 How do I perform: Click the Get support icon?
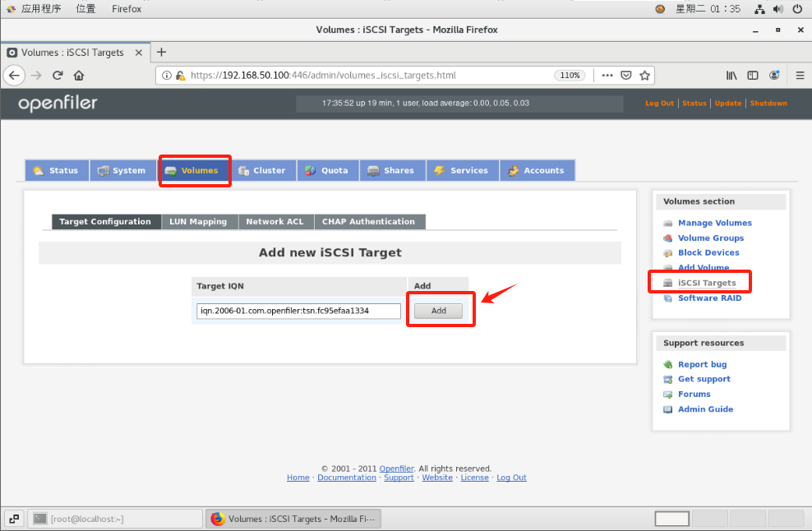pos(668,380)
